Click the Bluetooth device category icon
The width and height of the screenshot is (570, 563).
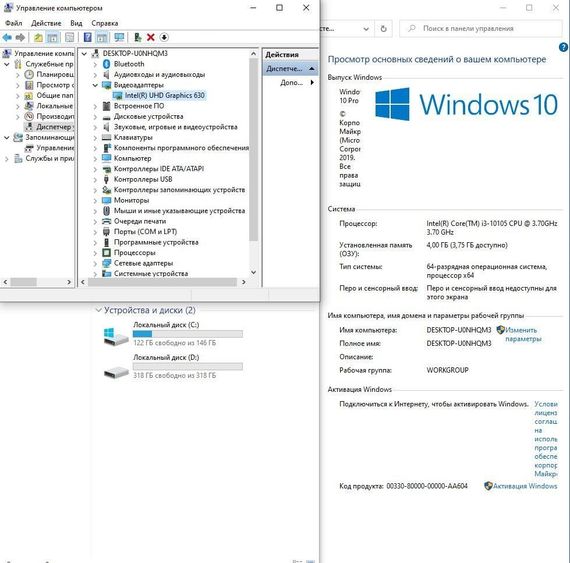[x=107, y=64]
